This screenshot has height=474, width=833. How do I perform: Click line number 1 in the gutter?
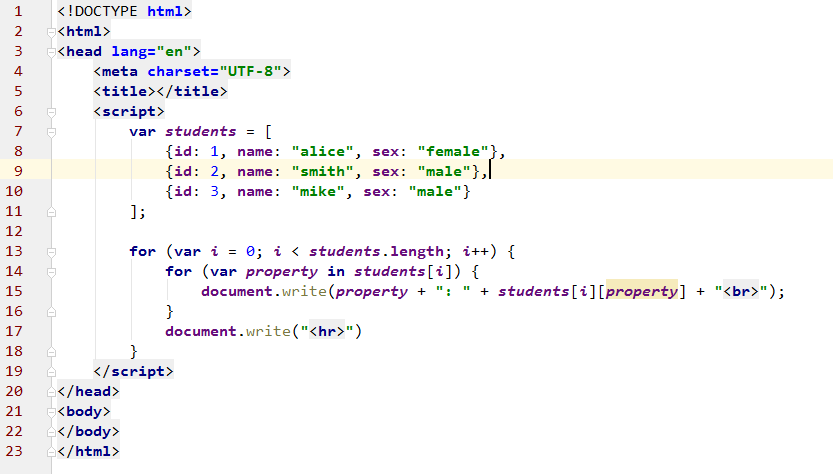19,11
